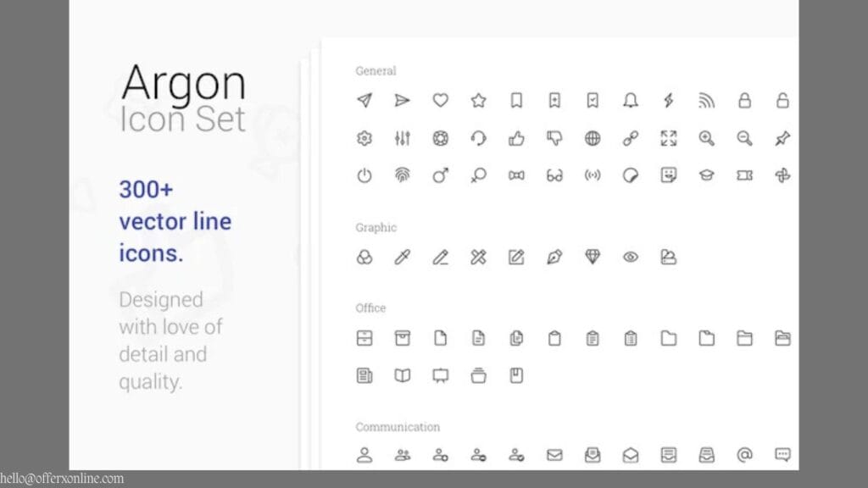Click the '300+ vector line icons.' text

click(175, 221)
